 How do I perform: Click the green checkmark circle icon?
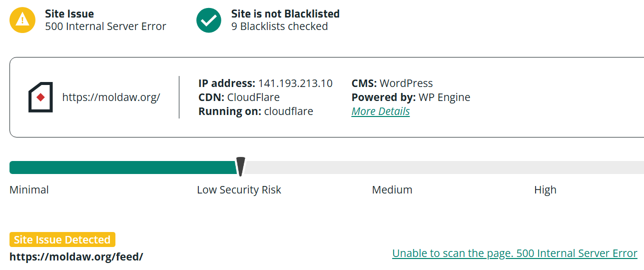point(209,20)
